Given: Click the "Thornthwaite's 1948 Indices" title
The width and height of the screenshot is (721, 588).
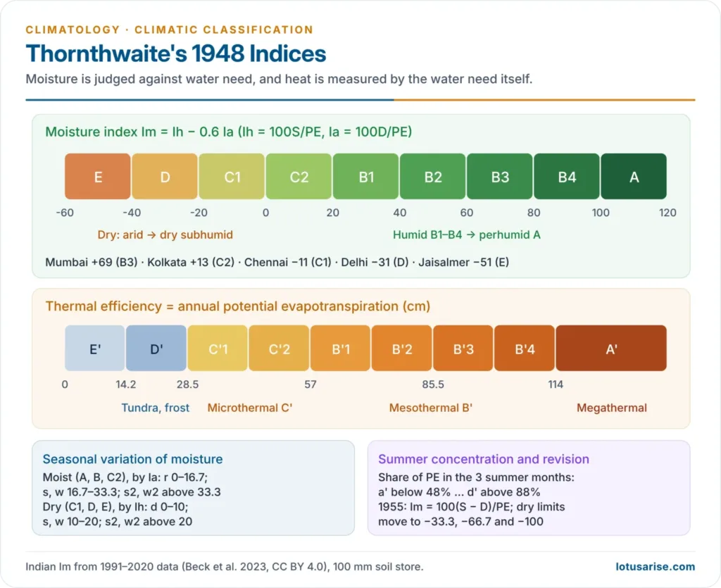Looking at the screenshot, I should (x=175, y=54).
